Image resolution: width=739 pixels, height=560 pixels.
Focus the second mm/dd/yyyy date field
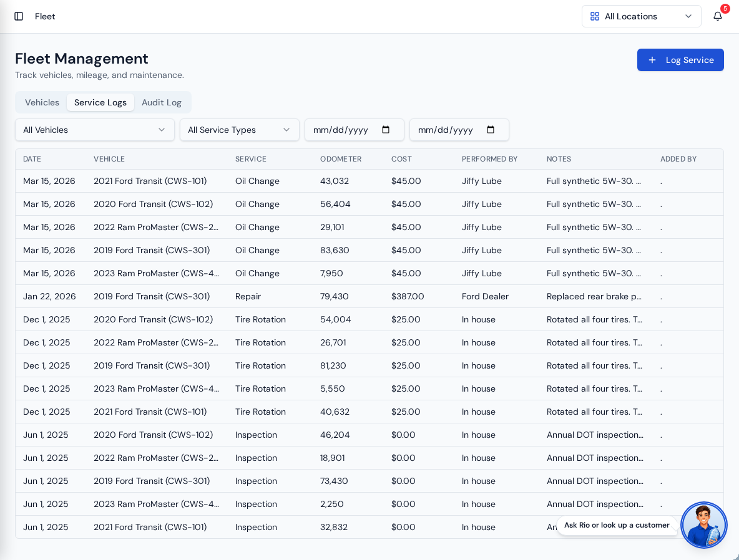459,130
